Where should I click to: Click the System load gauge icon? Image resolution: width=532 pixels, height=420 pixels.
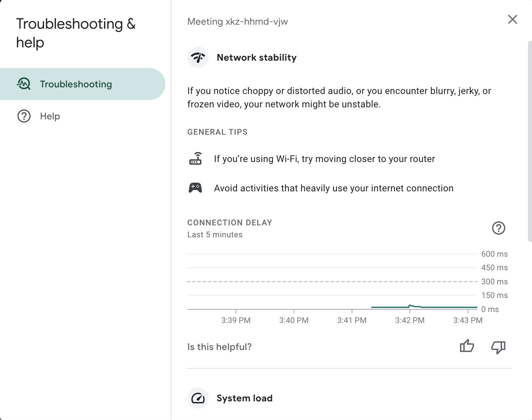pyautogui.click(x=198, y=398)
